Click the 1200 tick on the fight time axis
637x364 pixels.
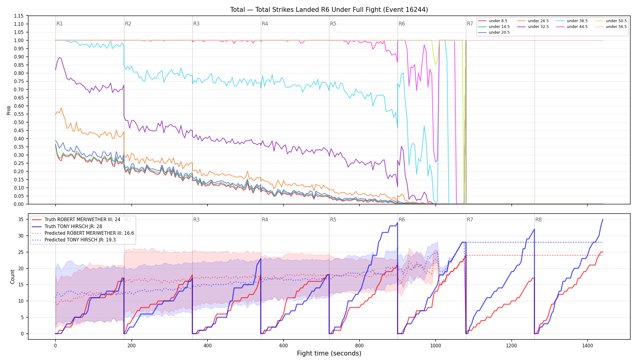click(x=512, y=345)
